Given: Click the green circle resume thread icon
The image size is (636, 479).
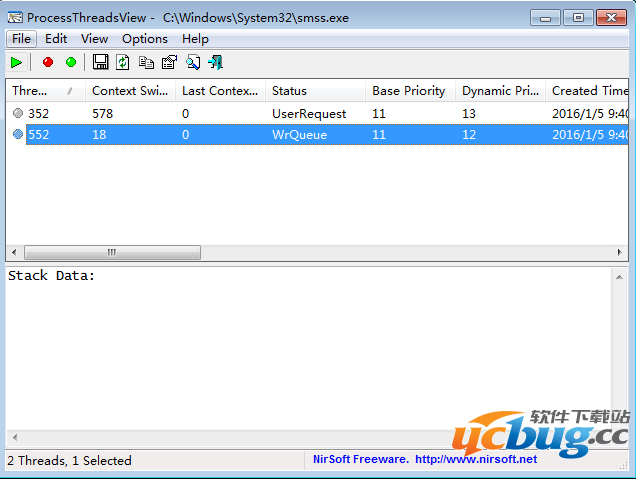Looking at the screenshot, I should [x=71, y=62].
